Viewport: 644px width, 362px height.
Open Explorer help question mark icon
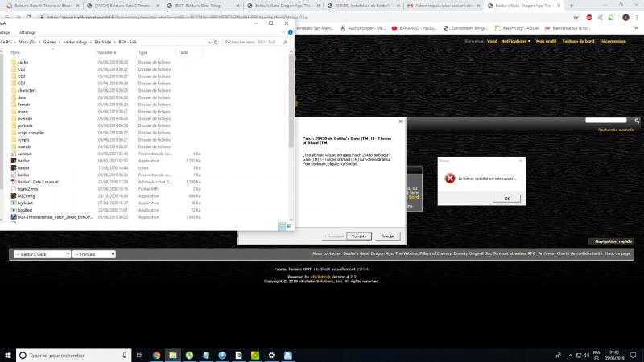pyautogui.click(x=290, y=32)
